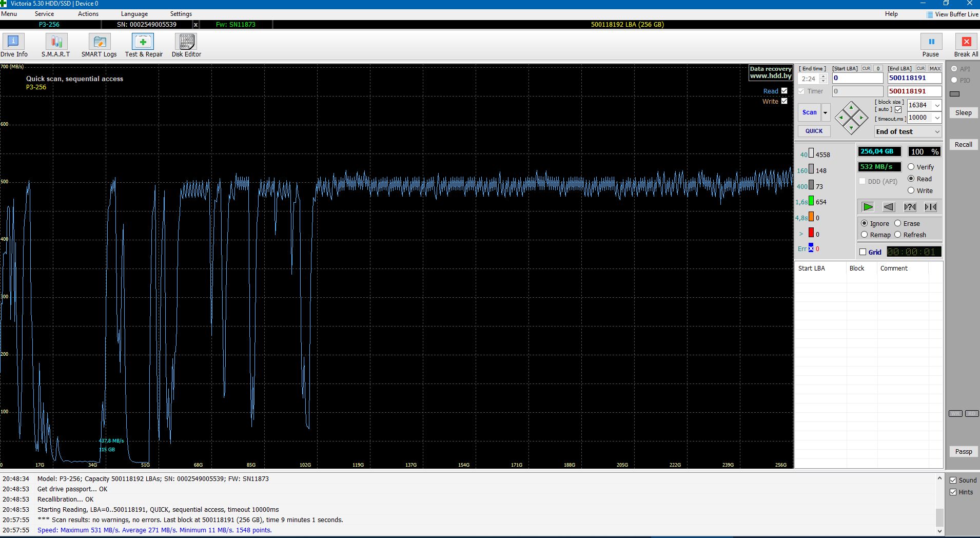Click the Scan button
This screenshot has height=538, width=980.
click(810, 112)
